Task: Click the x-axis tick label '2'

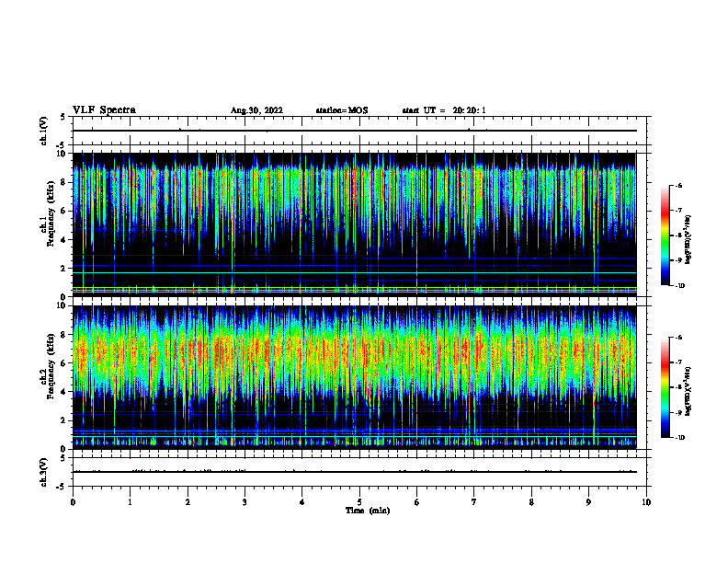Action: click(x=188, y=502)
